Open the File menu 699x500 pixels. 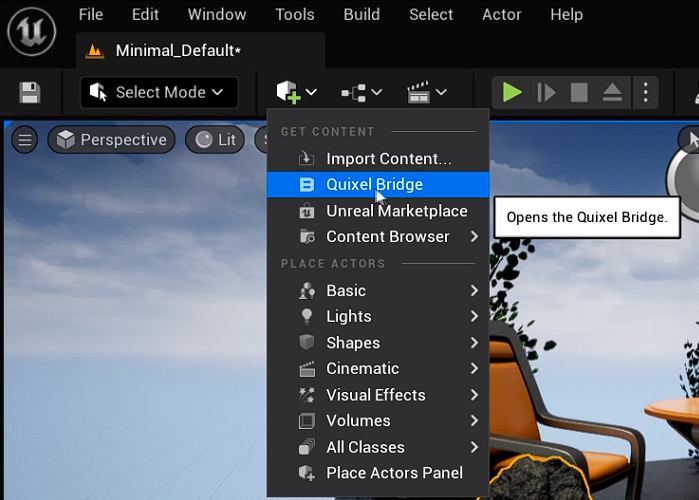coord(91,15)
